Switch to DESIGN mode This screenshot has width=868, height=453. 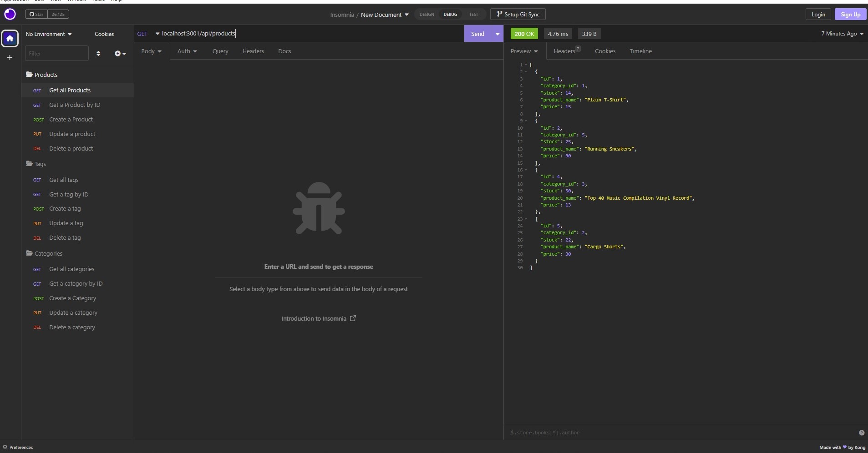(x=427, y=15)
